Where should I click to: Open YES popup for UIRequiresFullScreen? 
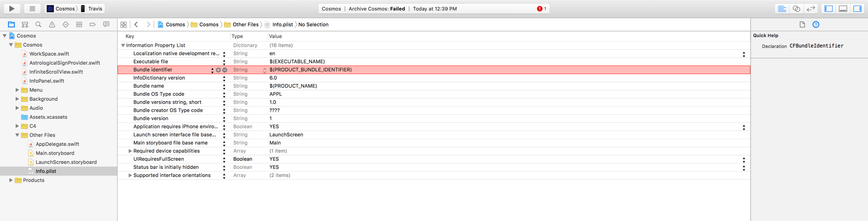[744, 160]
